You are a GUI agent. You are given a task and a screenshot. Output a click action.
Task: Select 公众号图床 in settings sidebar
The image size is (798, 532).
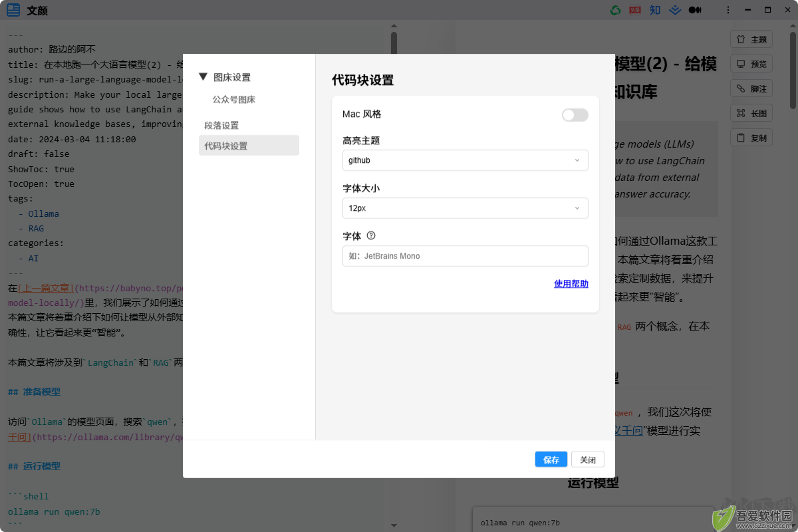click(234, 99)
